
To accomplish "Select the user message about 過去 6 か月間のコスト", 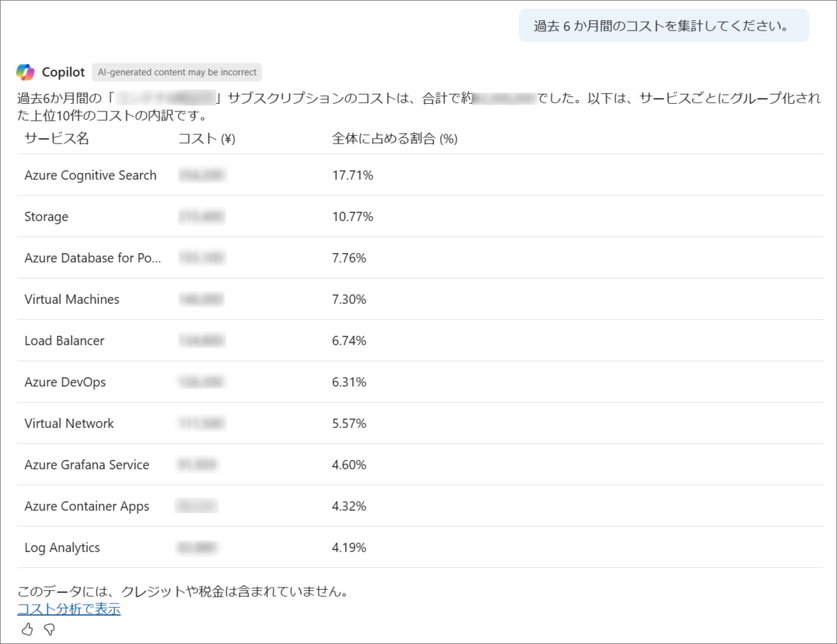I will click(664, 26).
